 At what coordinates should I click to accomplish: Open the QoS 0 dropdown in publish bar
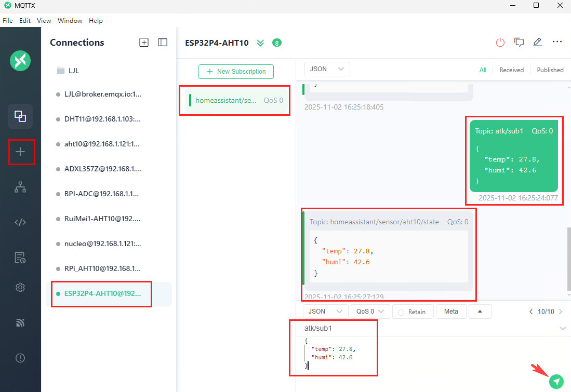tap(370, 312)
